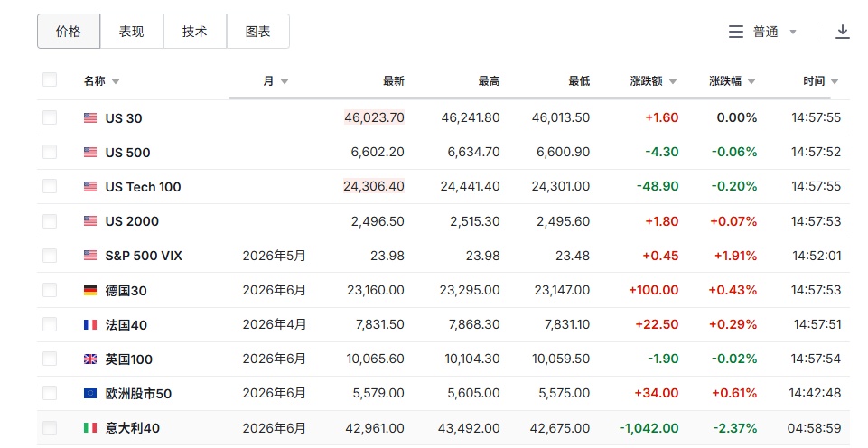
Task: Click the EU flag icon beside 欧洲股市50
Action: click(x=90, y=394)
